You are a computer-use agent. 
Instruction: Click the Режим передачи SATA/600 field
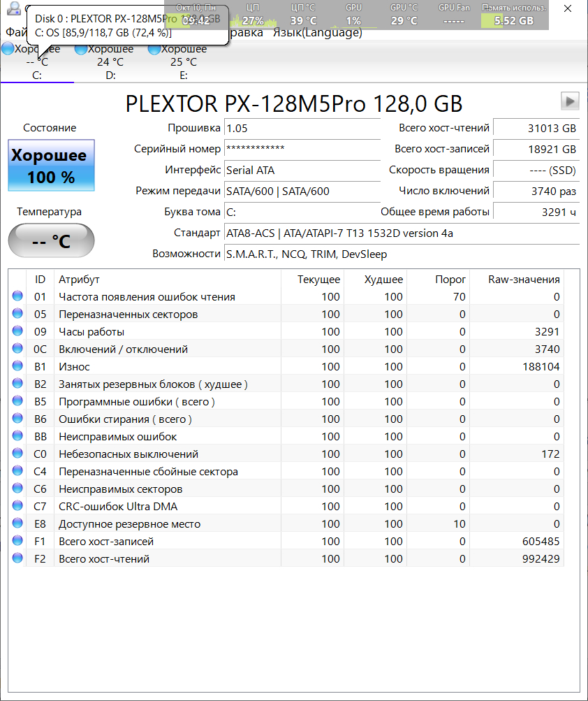(302, 191)
